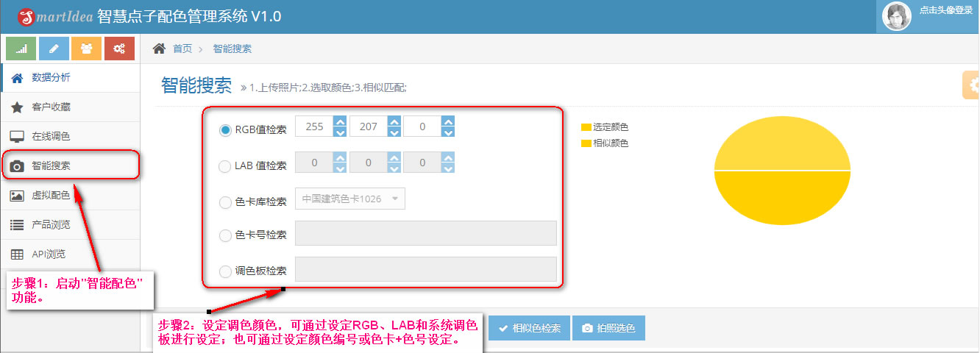Select the 色卡库检索 radio button

coord(226,202)
